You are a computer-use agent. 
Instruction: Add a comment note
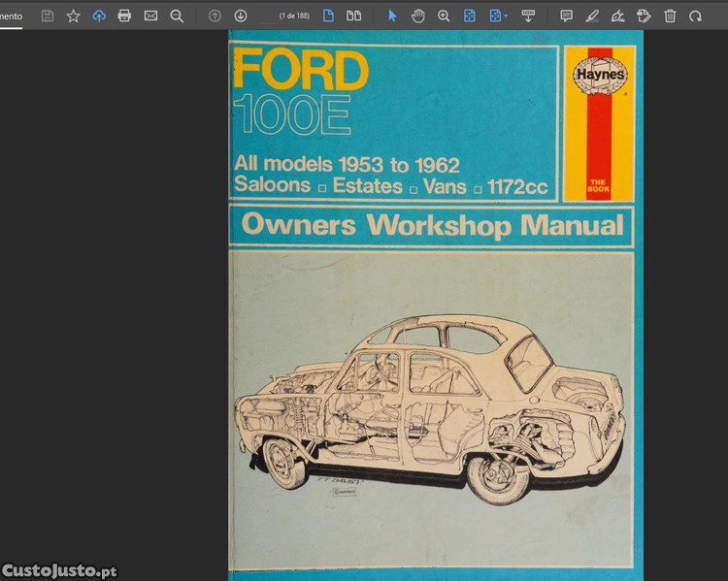566,16
